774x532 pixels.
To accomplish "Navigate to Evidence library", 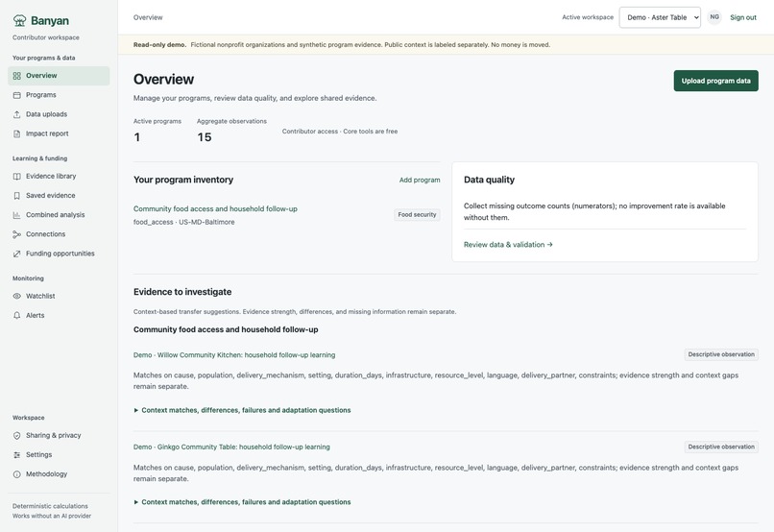I will click(x=59, y=176).
